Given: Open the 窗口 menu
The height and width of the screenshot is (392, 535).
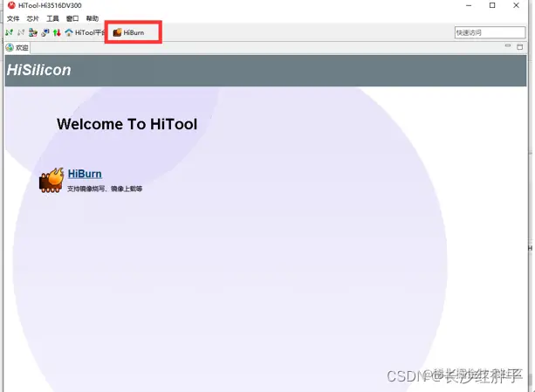Looking at the screenshot, I should point(72,18).
